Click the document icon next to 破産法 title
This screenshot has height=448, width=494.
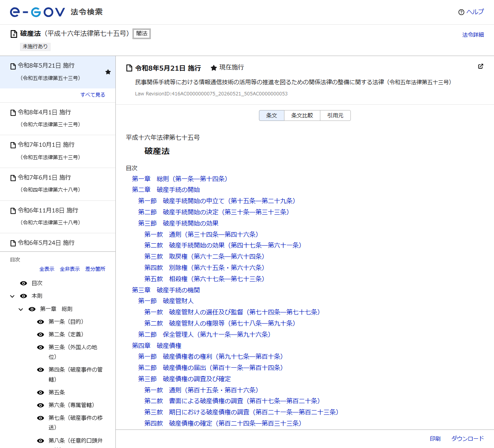point(14,34)
